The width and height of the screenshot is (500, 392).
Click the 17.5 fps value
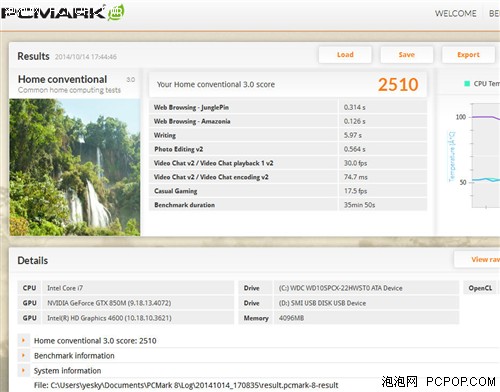pyautogui.click(x=355, y=191)
